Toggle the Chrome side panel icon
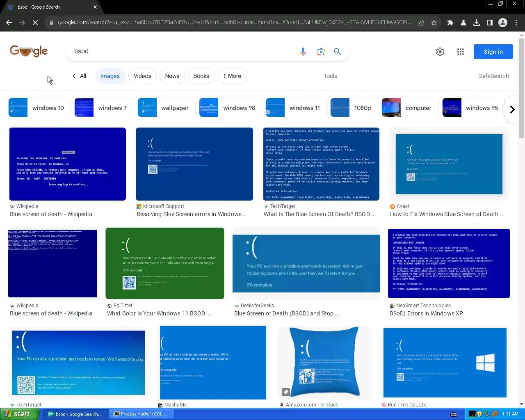 [490, 23]
